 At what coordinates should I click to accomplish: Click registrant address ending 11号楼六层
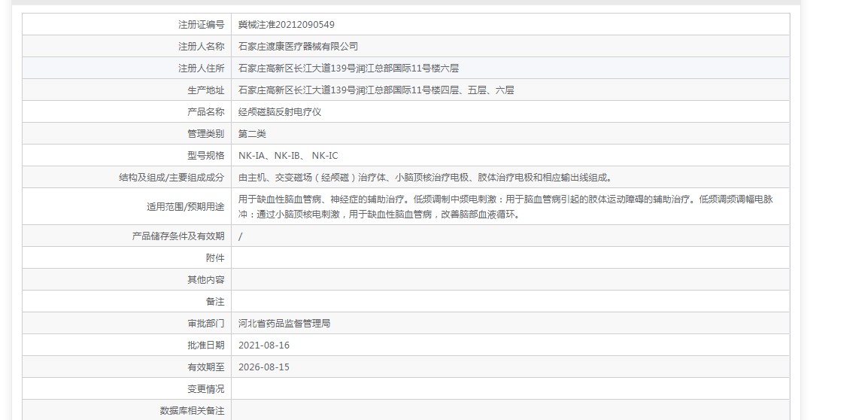point(348,68)
